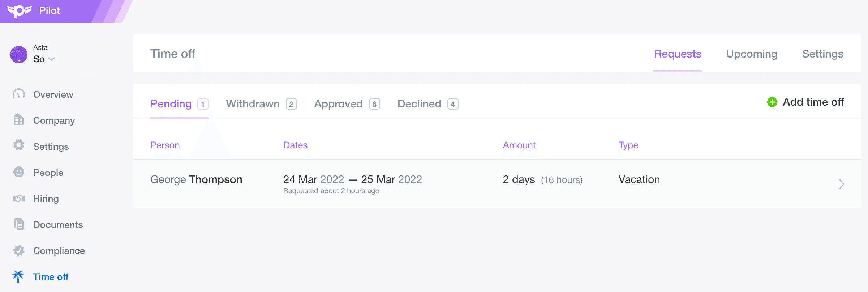Switch to the Upcoming tab
This screenshot has height=292, width=868.
point(752,54)
